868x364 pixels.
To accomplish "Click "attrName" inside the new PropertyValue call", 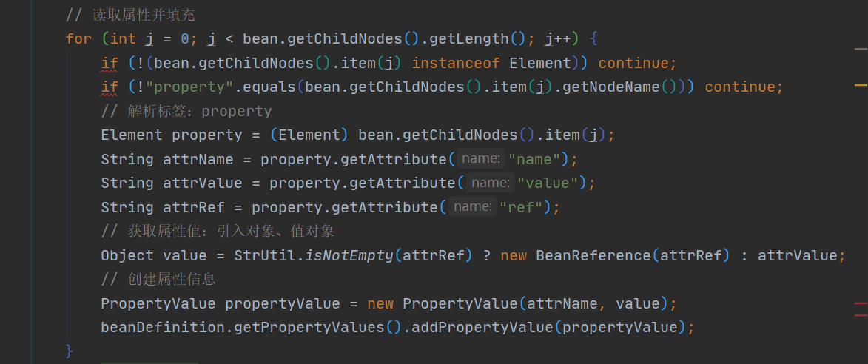I will [x=562, y=303].
